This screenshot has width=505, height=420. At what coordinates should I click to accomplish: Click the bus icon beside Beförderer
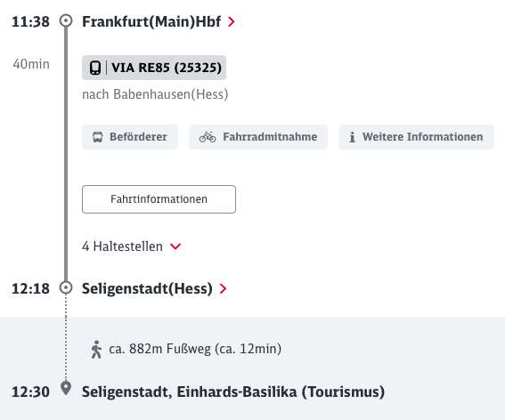point(98,137)
